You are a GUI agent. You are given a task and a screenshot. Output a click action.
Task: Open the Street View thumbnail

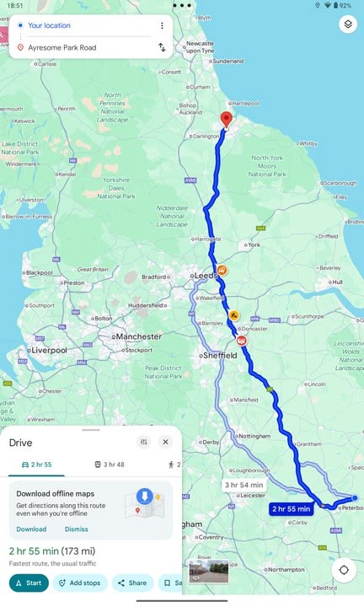(x=208, y=571)
